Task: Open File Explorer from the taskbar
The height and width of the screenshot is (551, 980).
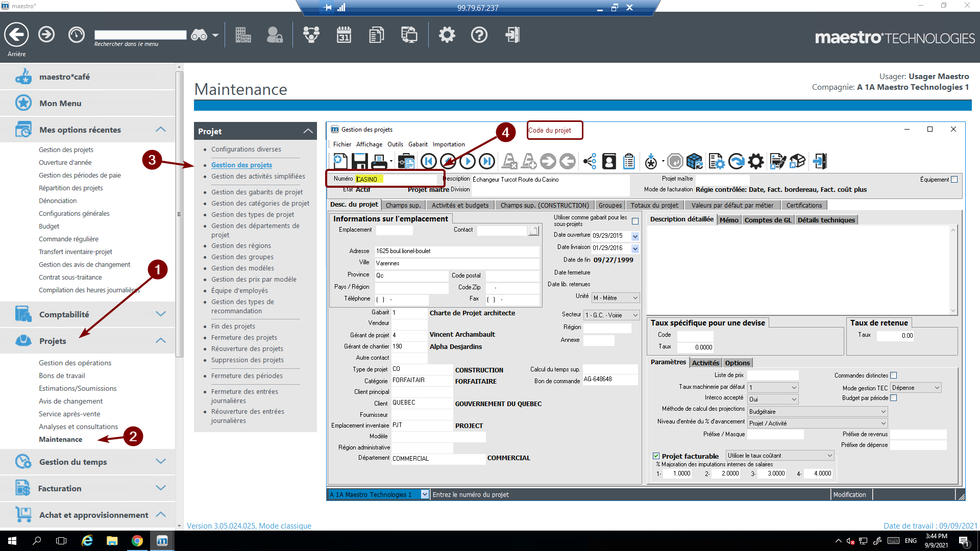Action: click(112, 541)
